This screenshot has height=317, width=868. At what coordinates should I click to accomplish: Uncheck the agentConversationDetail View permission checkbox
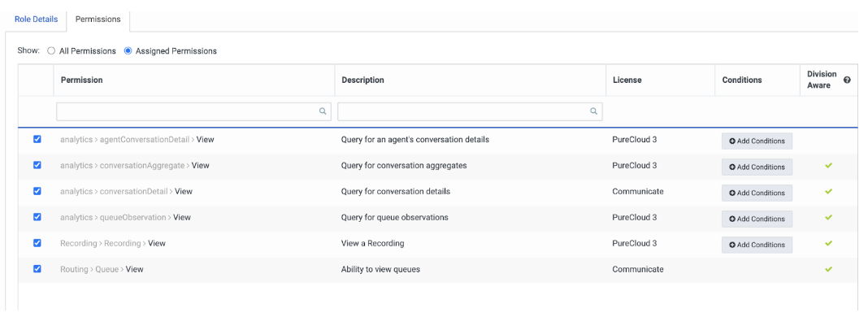coord(37,140)
